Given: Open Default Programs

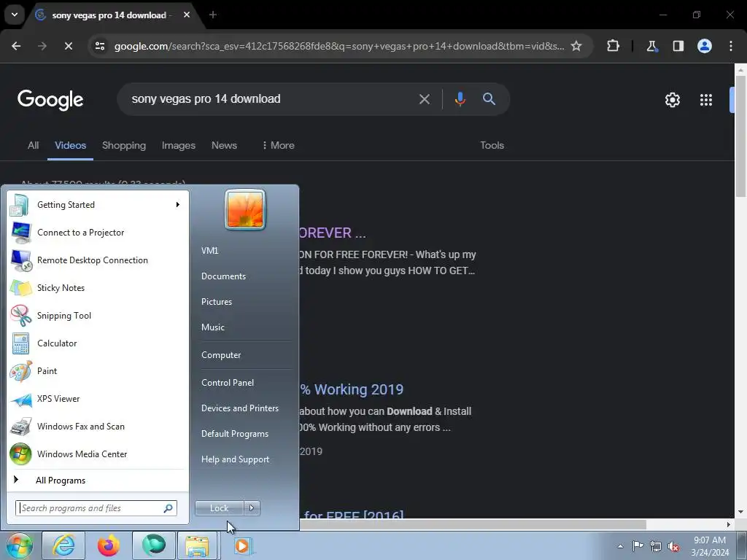Looking at the screenshot, I should [235, 434].
